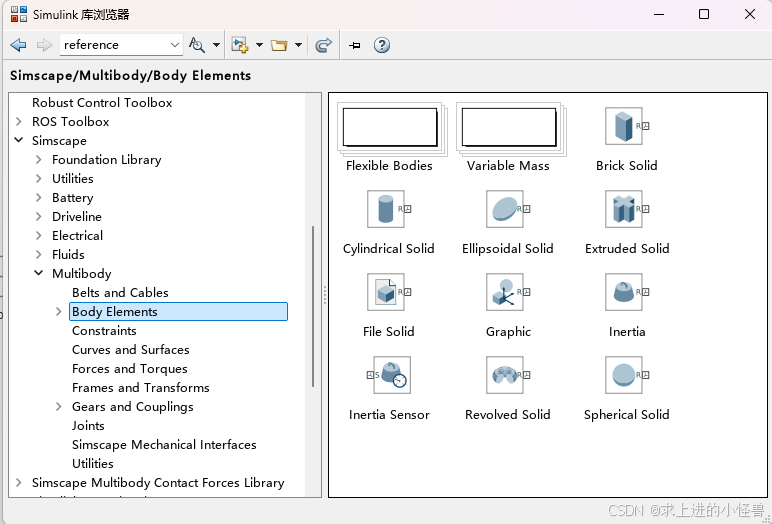772x524 pixels.
Task: Select Robust Control Toolbox in tree
Action: [x=102, y=102]
